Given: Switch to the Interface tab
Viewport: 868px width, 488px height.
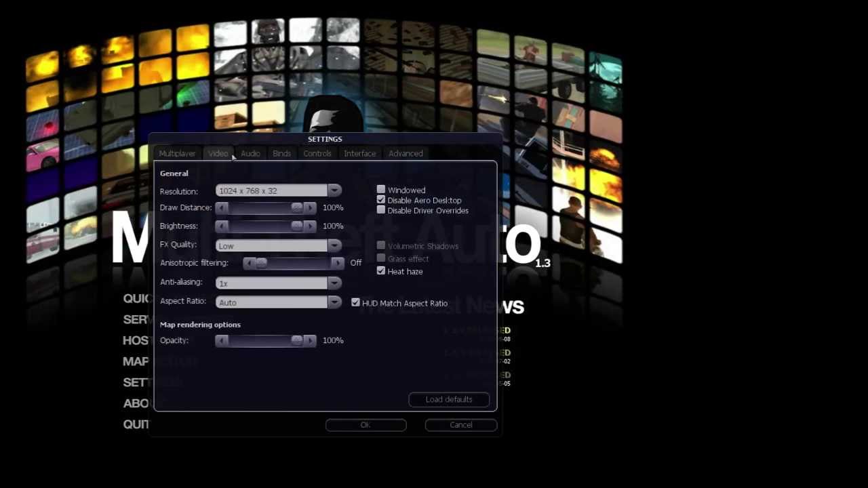Looking at the screenshot, I should coord(359,154).
